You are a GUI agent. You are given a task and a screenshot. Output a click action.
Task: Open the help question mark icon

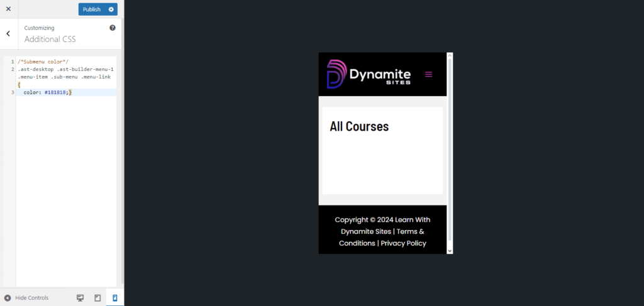pyautogui.click(x=113, y=28)
